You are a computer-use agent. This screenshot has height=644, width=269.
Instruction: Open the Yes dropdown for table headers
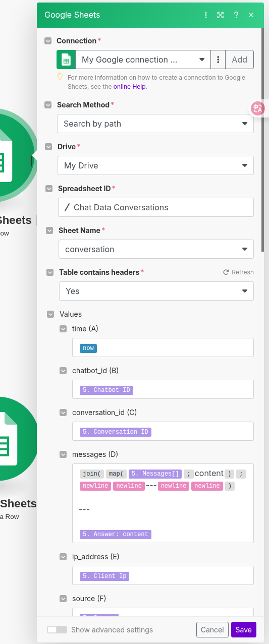[x=156, y=291]
